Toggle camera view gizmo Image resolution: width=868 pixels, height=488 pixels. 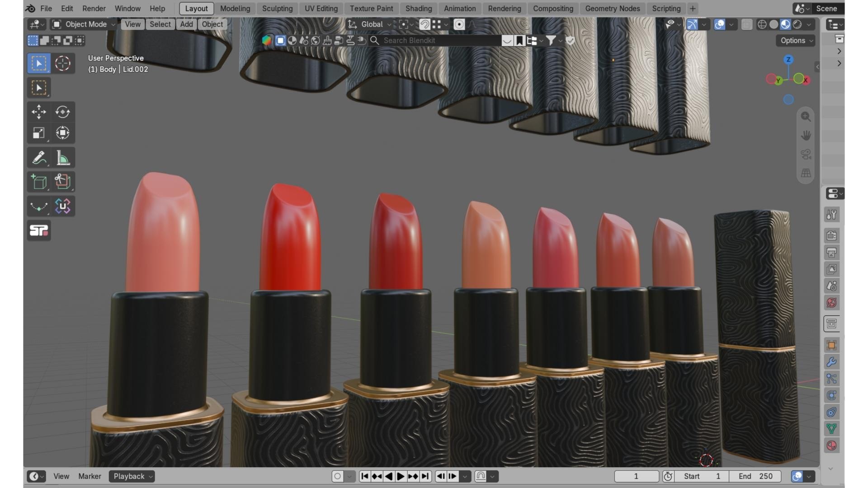coord(806,155)
